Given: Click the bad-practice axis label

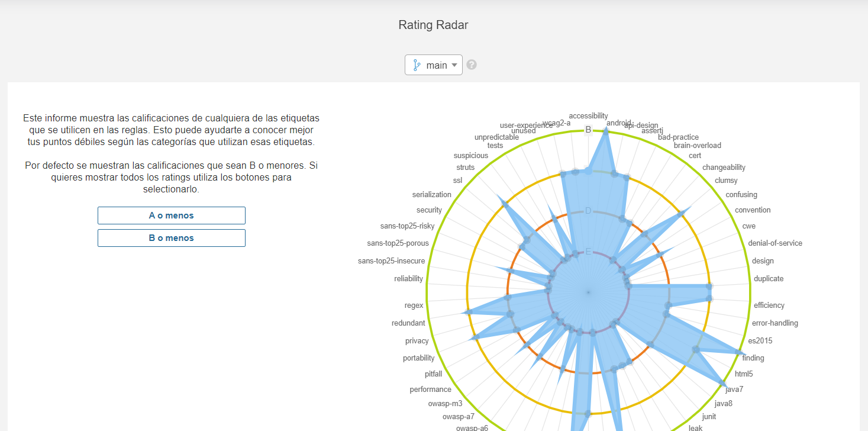Looking at the screenshot, I should pyautogui.click(x=678, y=137).
